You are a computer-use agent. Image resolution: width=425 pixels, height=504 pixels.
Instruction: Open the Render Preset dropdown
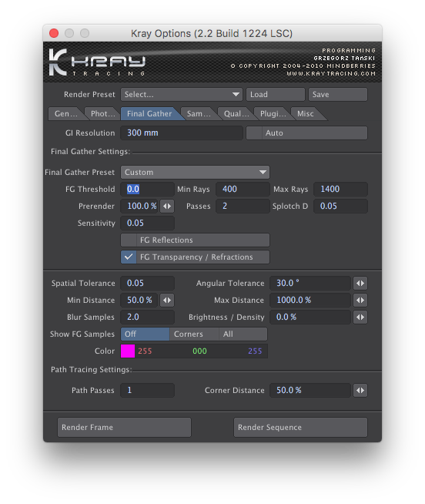click(x=181, y=95)
